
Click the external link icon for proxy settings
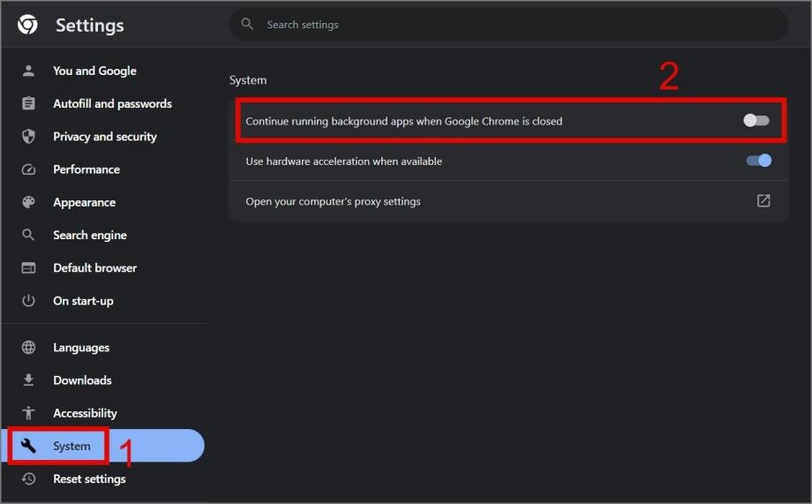point(763,201)
